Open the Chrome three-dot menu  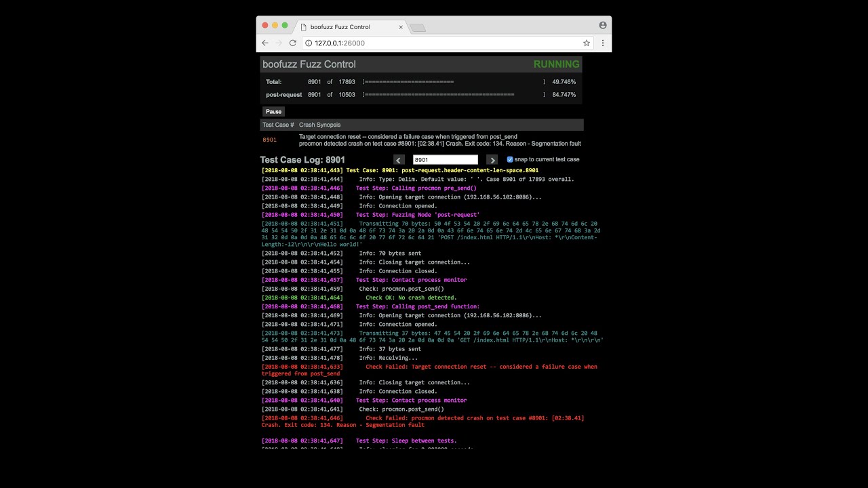pyautogui.click(x=602, y=43)
